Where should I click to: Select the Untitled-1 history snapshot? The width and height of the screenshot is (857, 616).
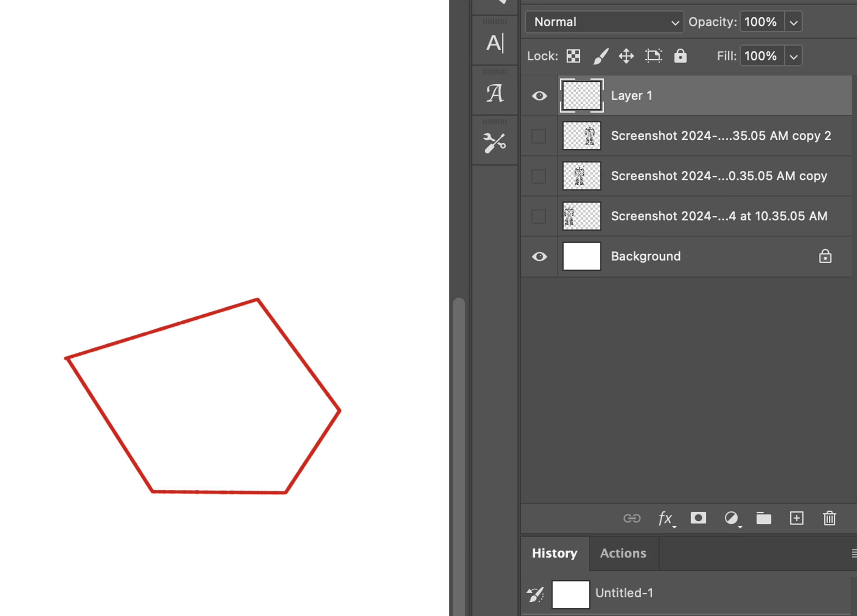[x=624, y=593]
